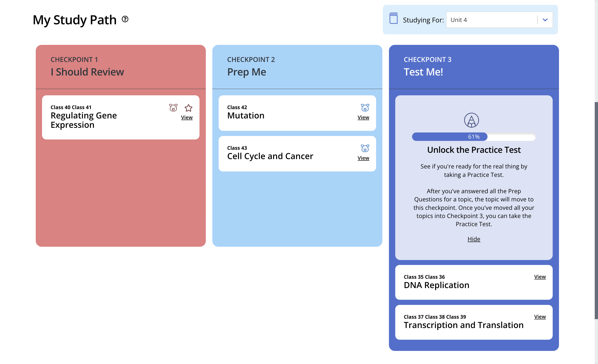Toggle the star on Regulating Gene Expression

point(188,108)
